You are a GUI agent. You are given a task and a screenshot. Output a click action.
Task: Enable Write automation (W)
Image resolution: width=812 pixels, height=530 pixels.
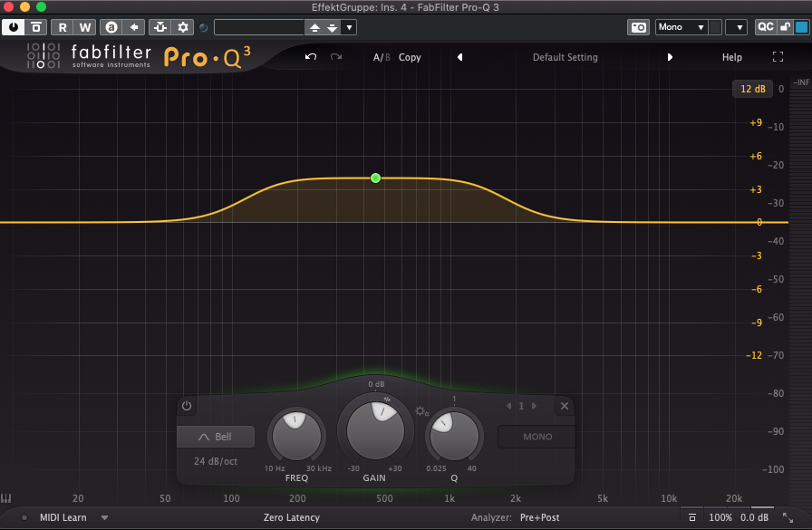coord(85,27)
